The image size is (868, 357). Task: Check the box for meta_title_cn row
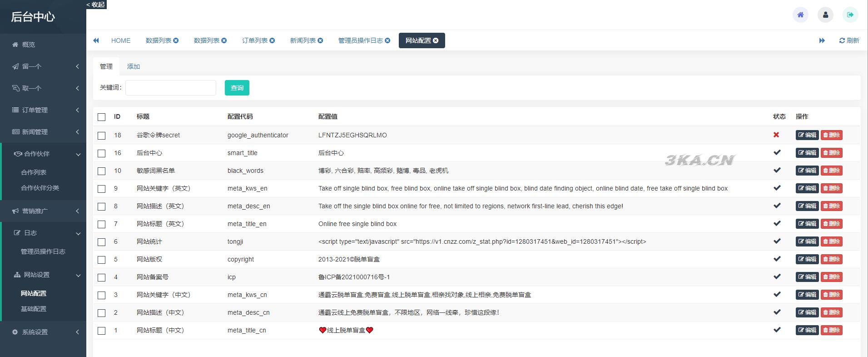click(x=102, y=331)
